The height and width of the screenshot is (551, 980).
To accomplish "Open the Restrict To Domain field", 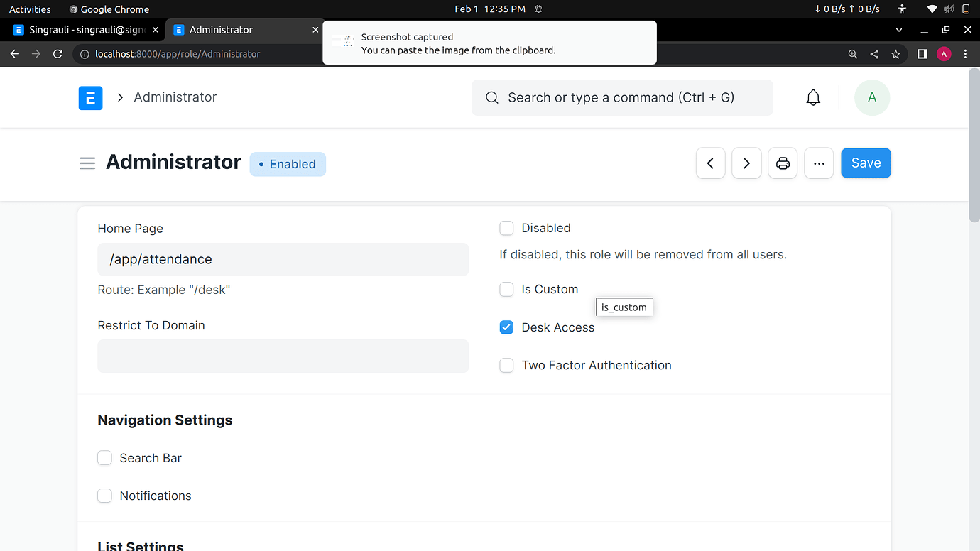I will [283, 356].
